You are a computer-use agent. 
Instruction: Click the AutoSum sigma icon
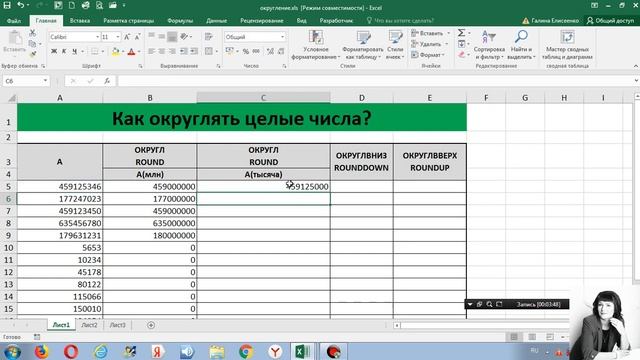462,33
